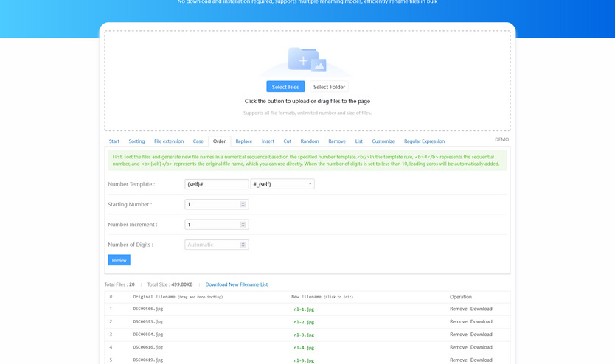Click the Starting Number stepper arrows
The height and width of the screenshot is (364, 615).
tap(243, 204)
